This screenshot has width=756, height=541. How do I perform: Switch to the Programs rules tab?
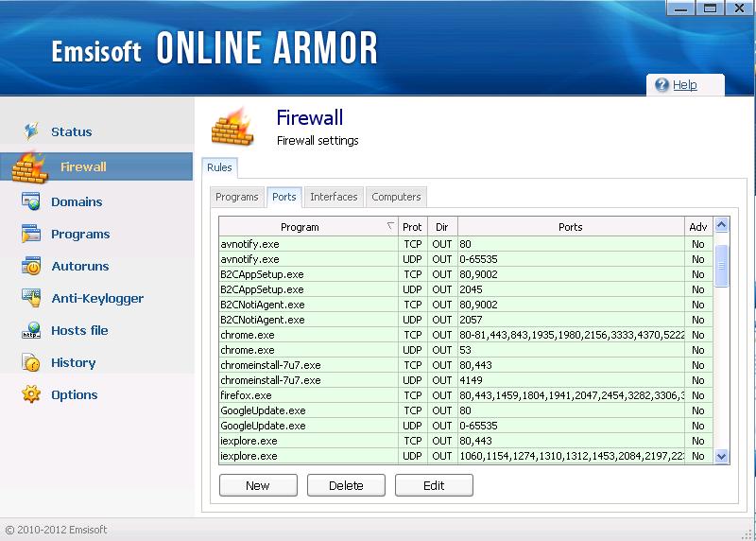[237, 197]
